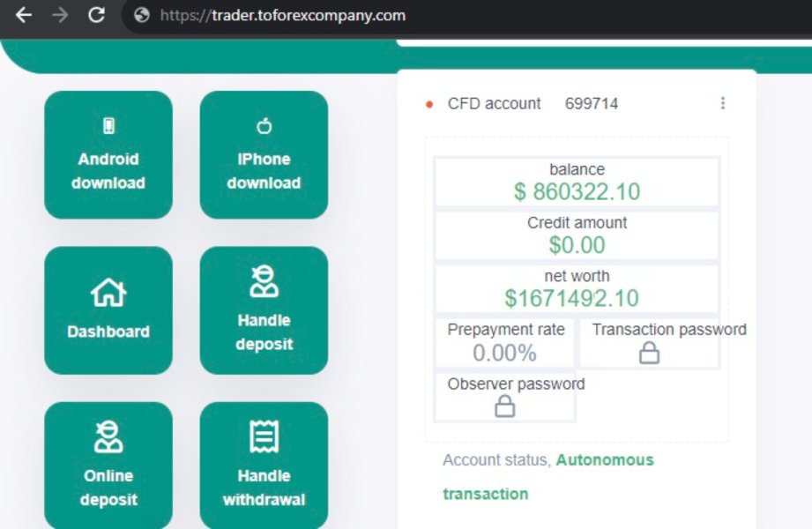Screen dimensions: 812x529
Task: Click the apple icon on the iPhone download tile
Action: click(264, 126)
